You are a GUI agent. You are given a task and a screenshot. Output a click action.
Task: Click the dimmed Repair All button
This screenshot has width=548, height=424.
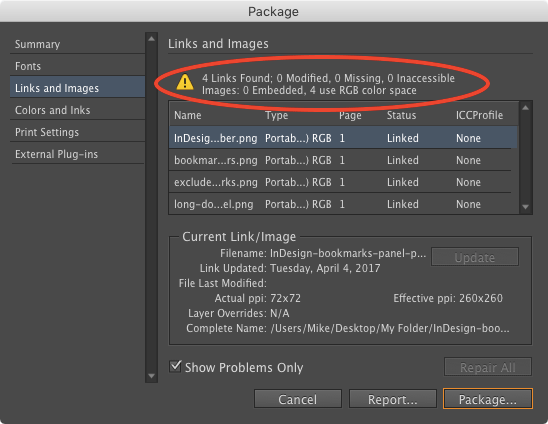click(x=488, y=367)
